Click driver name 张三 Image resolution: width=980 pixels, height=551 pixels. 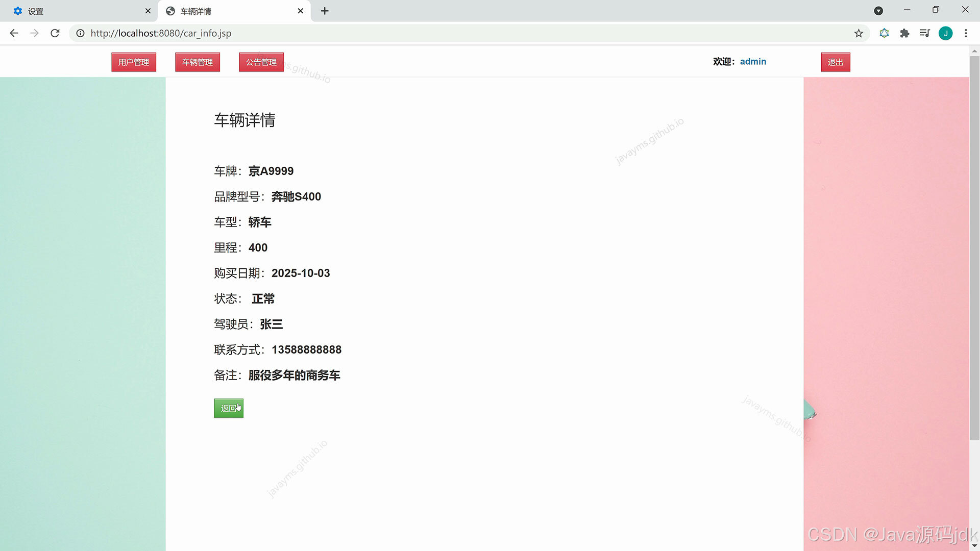point(271,324)
